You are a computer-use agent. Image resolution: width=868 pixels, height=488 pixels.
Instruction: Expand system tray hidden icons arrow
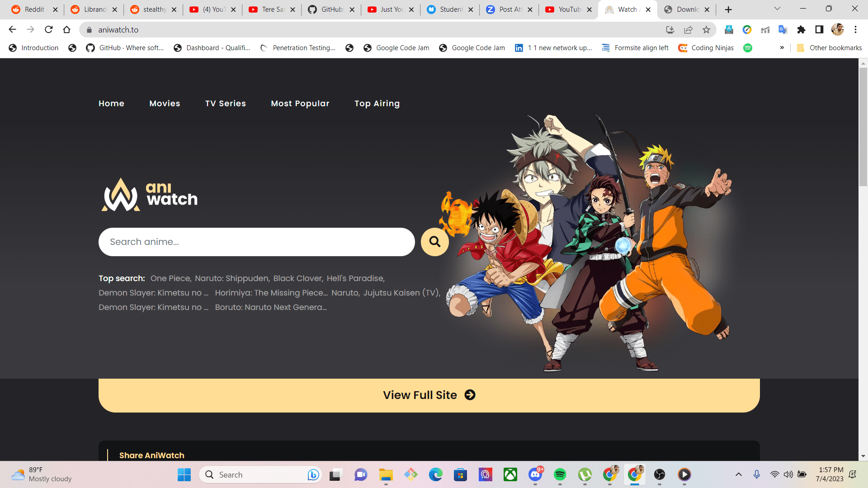coord(739,474)
